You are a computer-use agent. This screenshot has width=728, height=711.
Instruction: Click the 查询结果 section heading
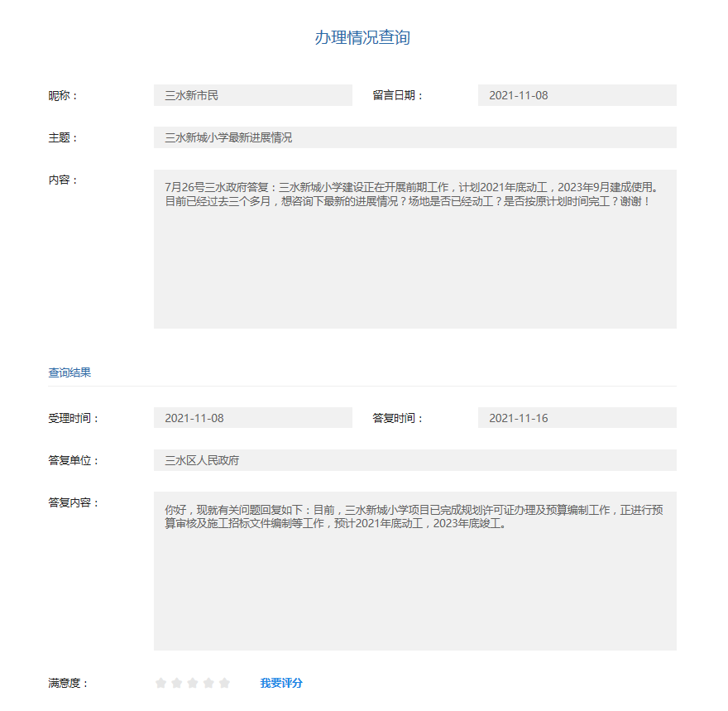[x=69, y=372]
